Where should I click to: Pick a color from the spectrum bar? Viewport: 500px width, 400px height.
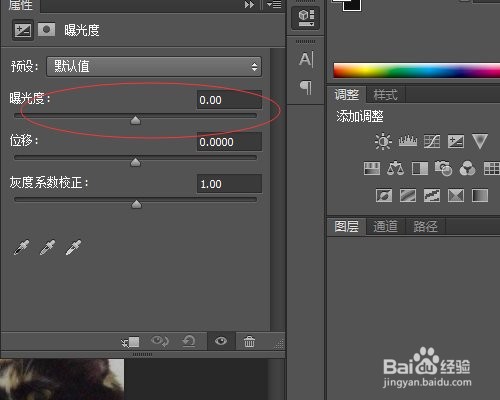pyautogui.click(x=417, y=71)
